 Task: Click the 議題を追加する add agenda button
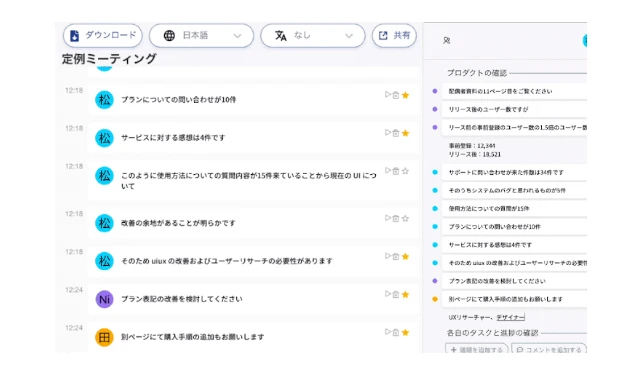[x=477, y=349]
